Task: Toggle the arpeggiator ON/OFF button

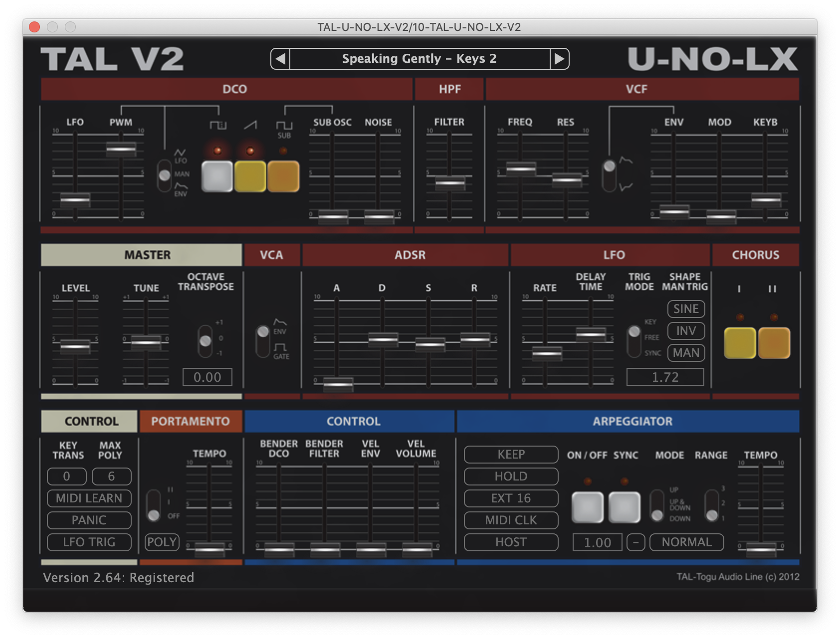Action: pos(588,507)
